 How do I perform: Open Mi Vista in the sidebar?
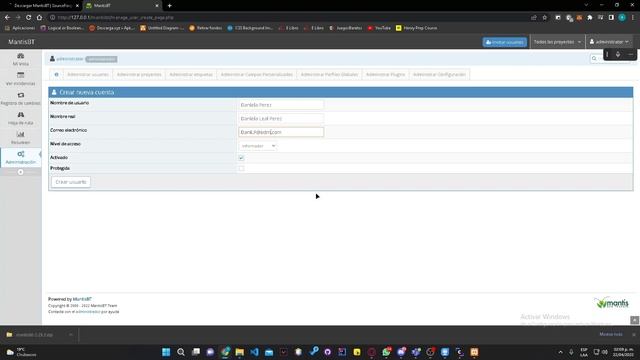(20, 59)
